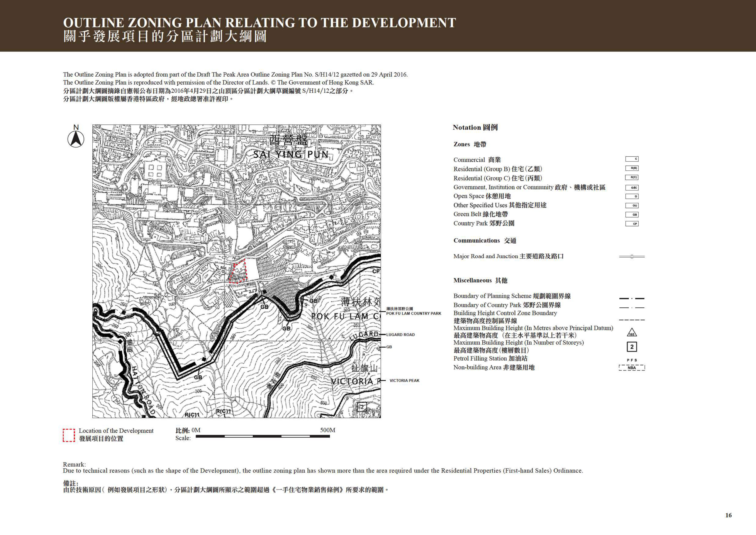Click the G/IC legend symbol

click(632, 188)
